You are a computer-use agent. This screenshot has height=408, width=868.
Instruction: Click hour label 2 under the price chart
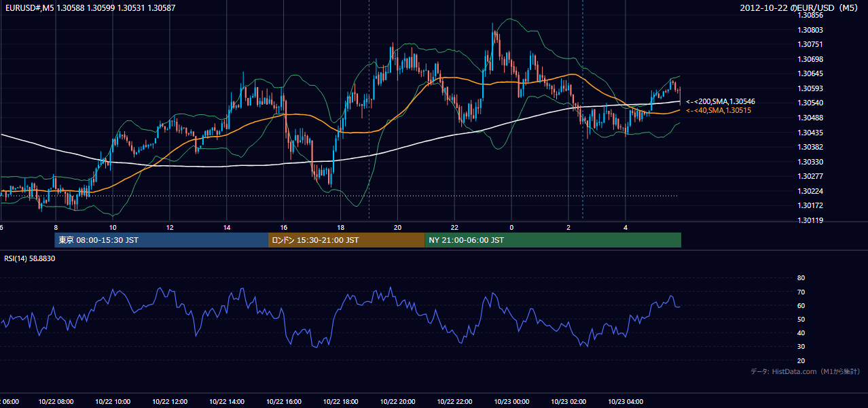tap(568, 228)
